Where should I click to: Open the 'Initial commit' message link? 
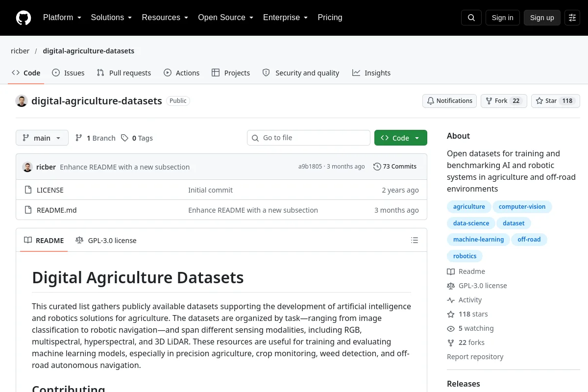pos(211,190)
